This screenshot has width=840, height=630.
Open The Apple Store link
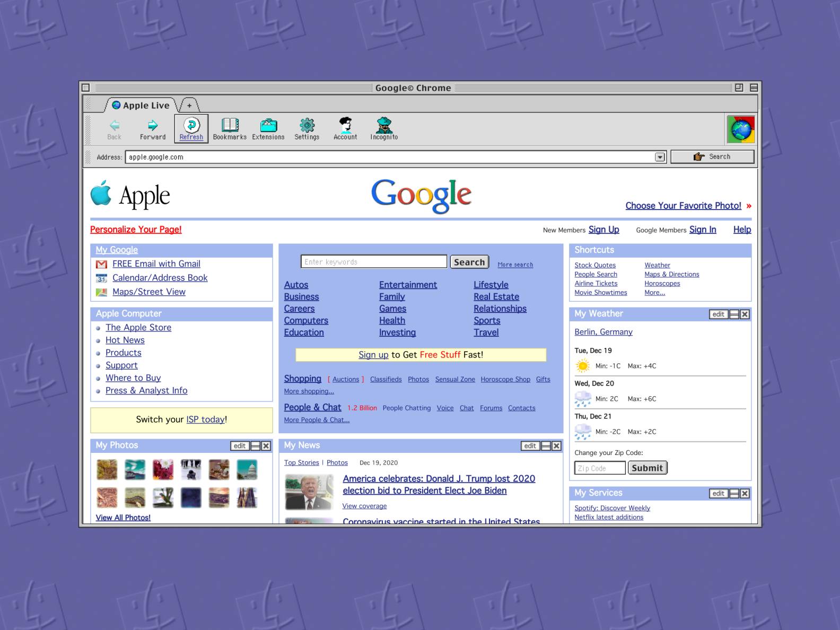138,328
